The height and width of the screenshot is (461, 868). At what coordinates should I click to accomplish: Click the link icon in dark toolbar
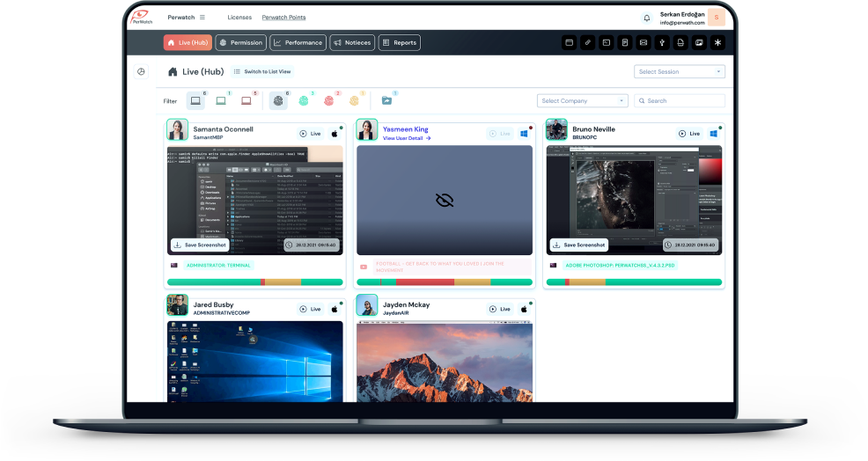click(587, 42)
